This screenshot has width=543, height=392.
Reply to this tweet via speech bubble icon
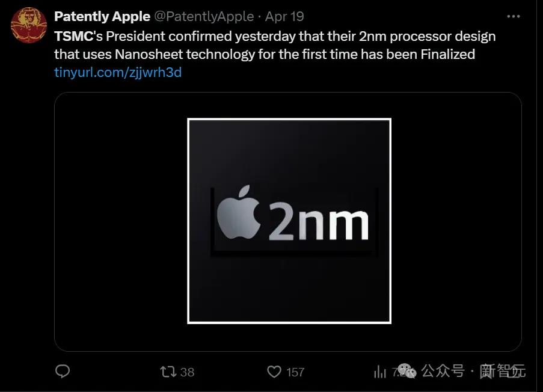63,372
